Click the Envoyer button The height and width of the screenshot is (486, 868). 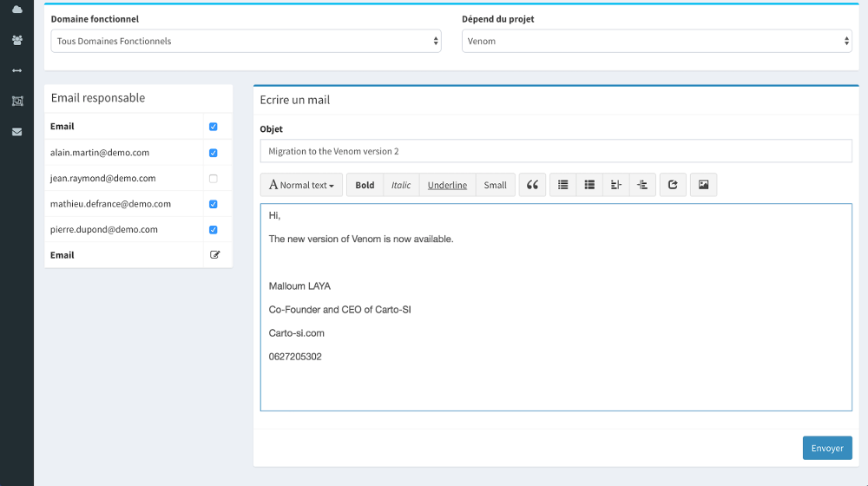pyautogui.click(x=826, y=448)
